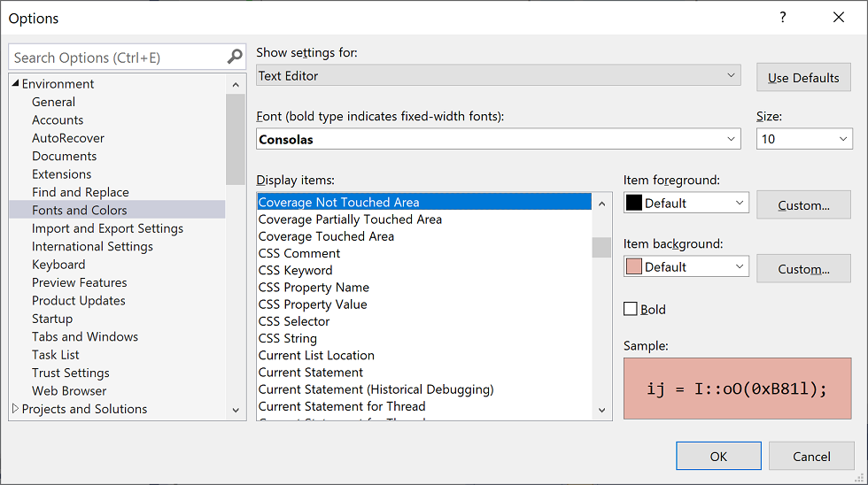Select Task List tree item

(55, 355)
